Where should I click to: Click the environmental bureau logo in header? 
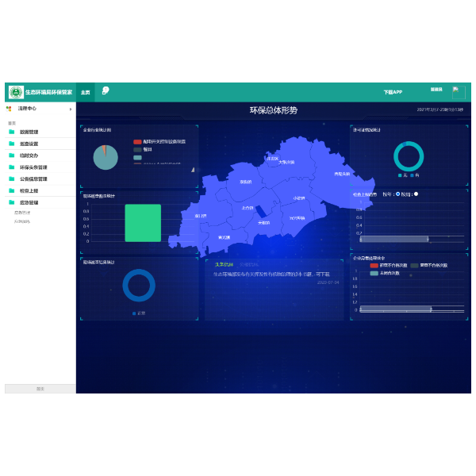[16, 92]
